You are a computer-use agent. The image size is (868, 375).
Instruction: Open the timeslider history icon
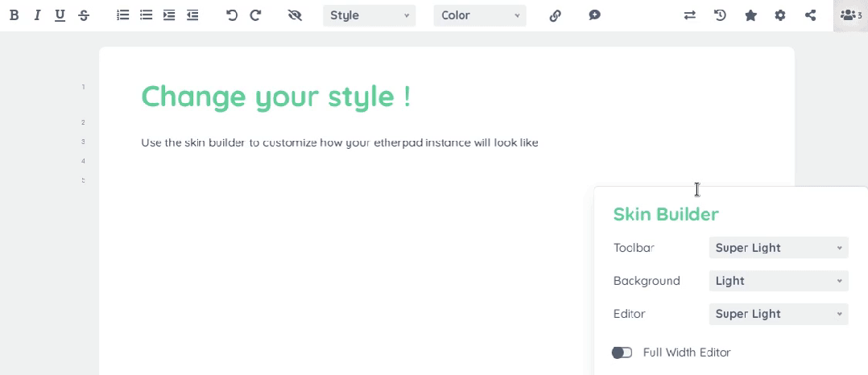click(x=720, y=15)
